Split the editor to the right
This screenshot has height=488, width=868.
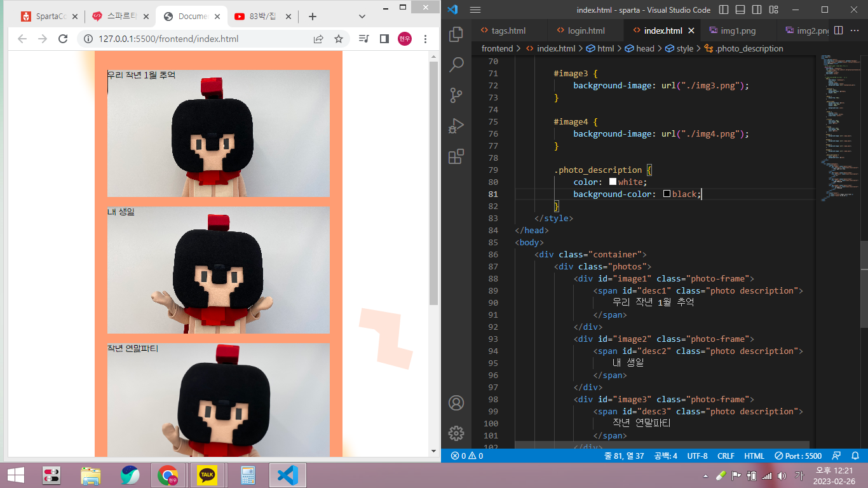tap(838, 30)
